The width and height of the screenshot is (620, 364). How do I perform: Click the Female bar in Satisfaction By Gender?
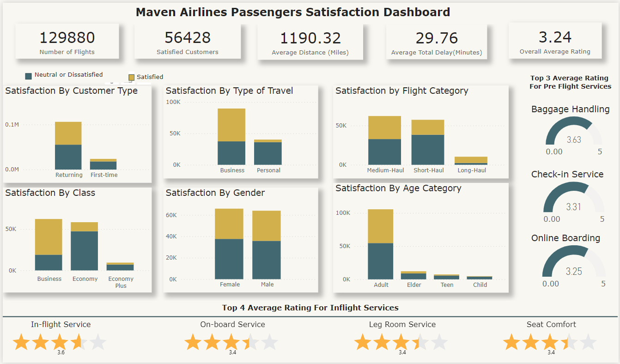229,245
